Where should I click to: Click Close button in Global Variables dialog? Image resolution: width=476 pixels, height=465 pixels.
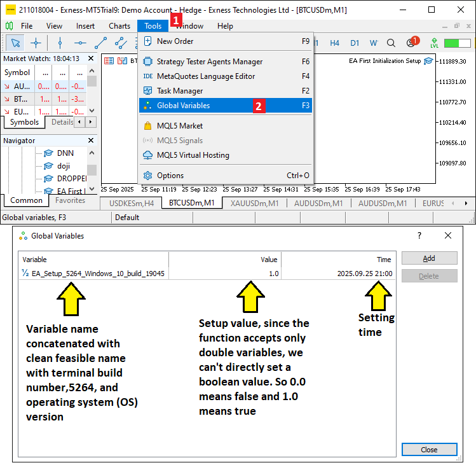[x=429, y=450]
